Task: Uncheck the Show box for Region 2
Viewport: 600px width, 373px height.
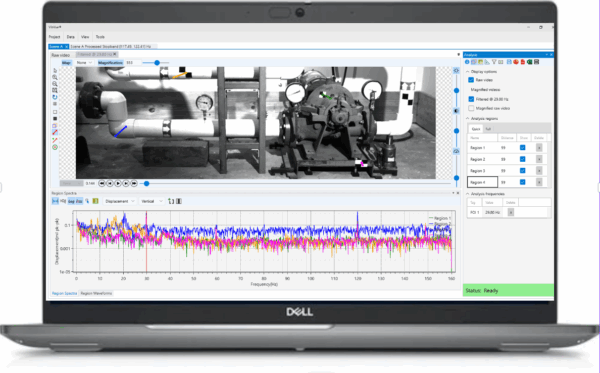Action: point(522,159)
